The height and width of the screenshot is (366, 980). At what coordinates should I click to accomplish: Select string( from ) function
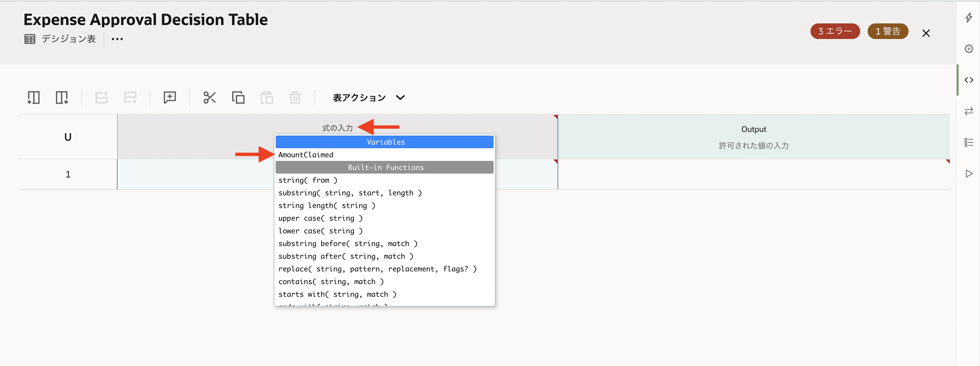[x=384, y=180]
